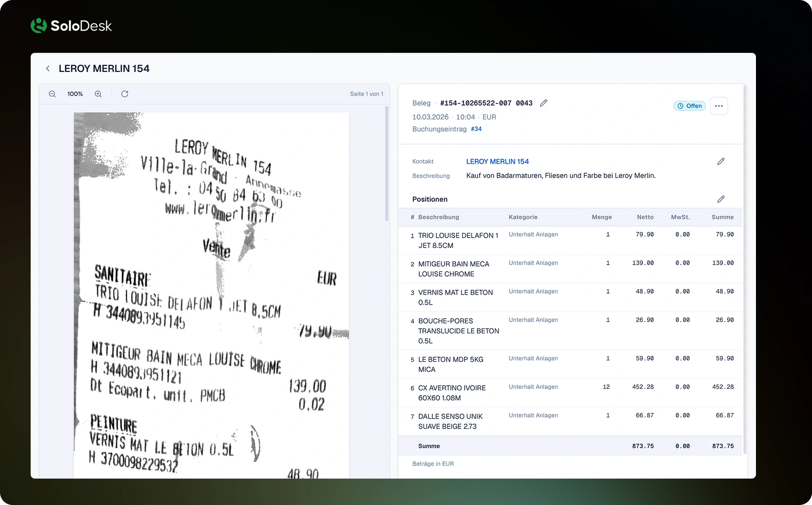Click the Kategorie column header

click(523, 217)
